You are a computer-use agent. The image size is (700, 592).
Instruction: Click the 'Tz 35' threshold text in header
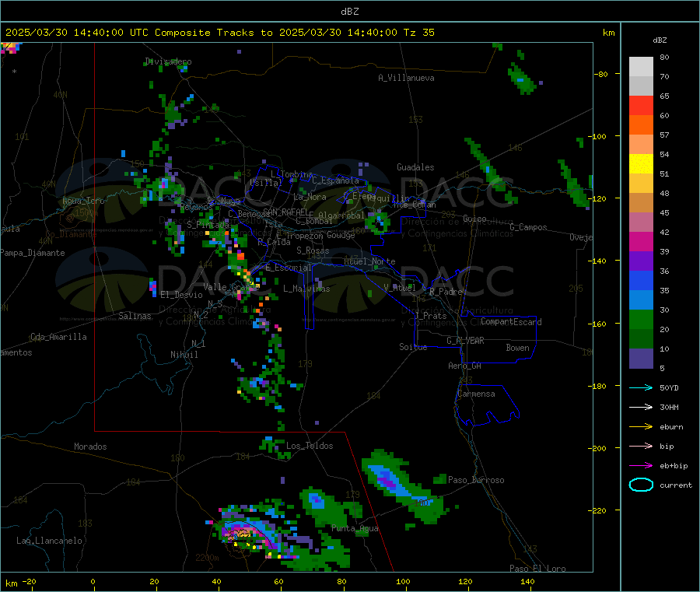[418, 33]
